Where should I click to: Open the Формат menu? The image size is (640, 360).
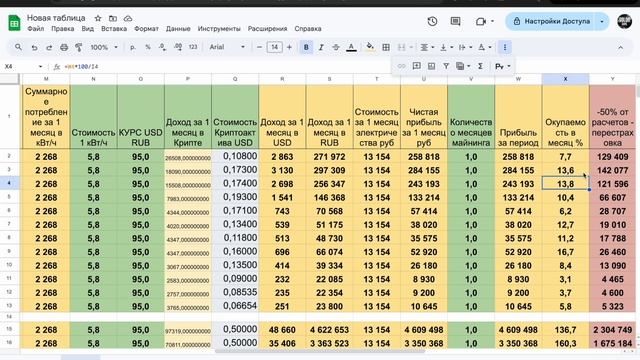click(x=146, y=29)
